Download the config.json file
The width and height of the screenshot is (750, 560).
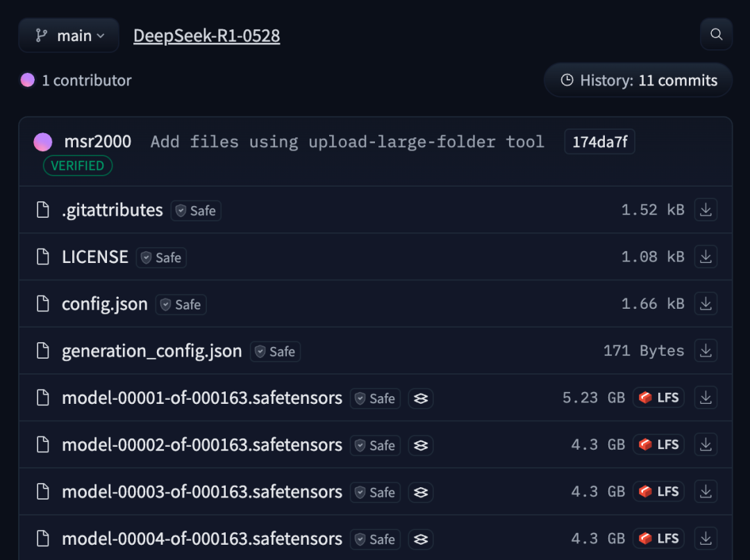tap(706, 303)
